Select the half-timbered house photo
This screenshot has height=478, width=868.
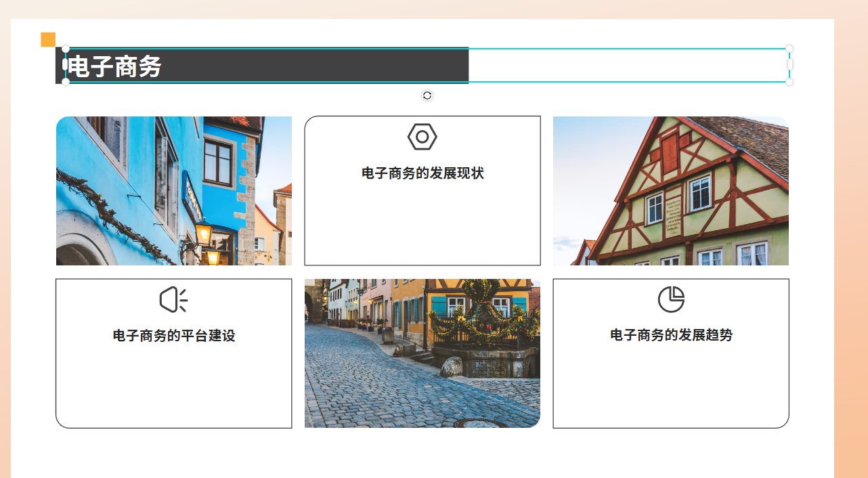[670, 190]
